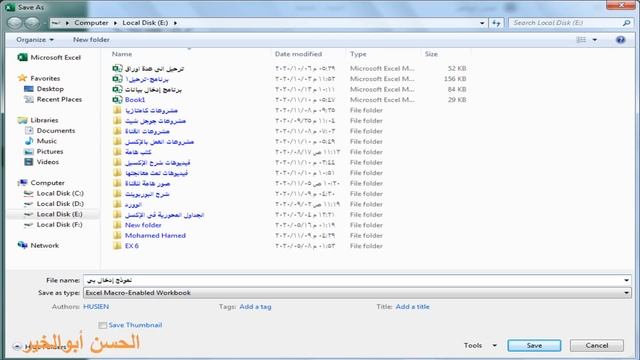This screenshot has width=640, height=360.
Task: Click the Forward navigation arrow
Action: coord(31,23)
